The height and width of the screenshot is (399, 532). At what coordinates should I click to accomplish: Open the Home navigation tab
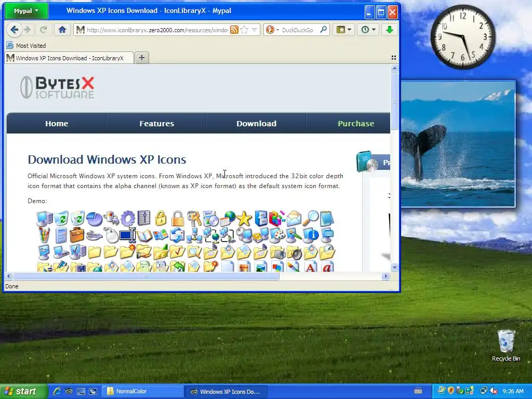pos(57,124)
